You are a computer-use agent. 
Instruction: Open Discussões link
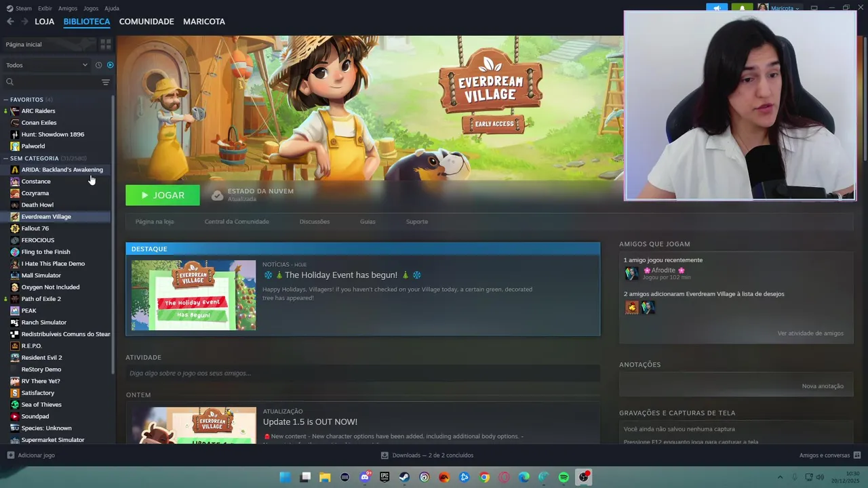315,222
